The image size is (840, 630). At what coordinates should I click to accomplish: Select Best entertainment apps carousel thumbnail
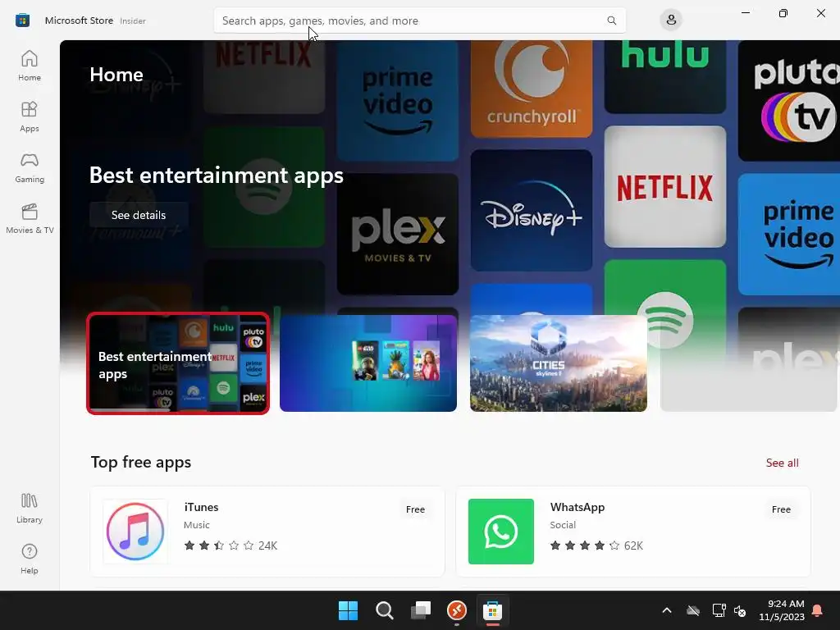(x=178, y=363)
